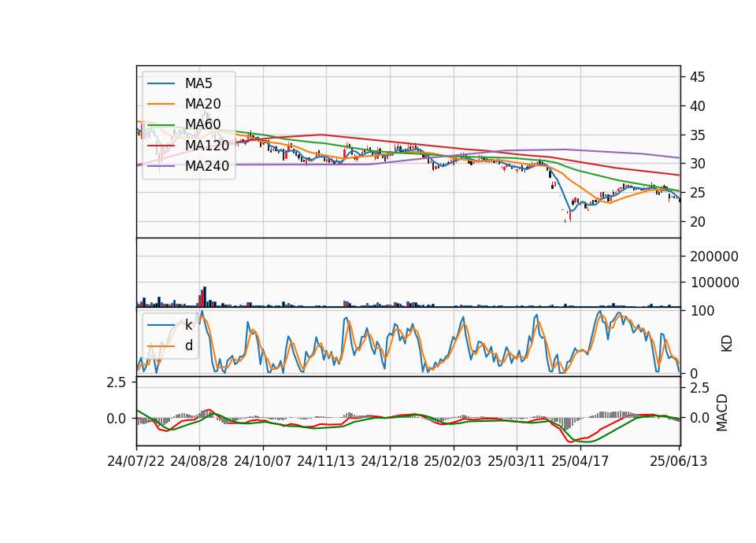
Task: Click the MA60 legend label
Action: [x=202, y=124]
